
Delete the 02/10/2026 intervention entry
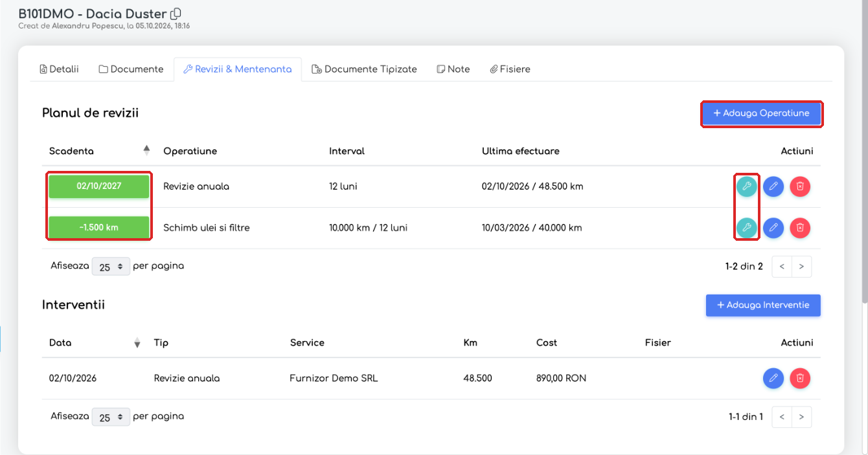[800, 378]
